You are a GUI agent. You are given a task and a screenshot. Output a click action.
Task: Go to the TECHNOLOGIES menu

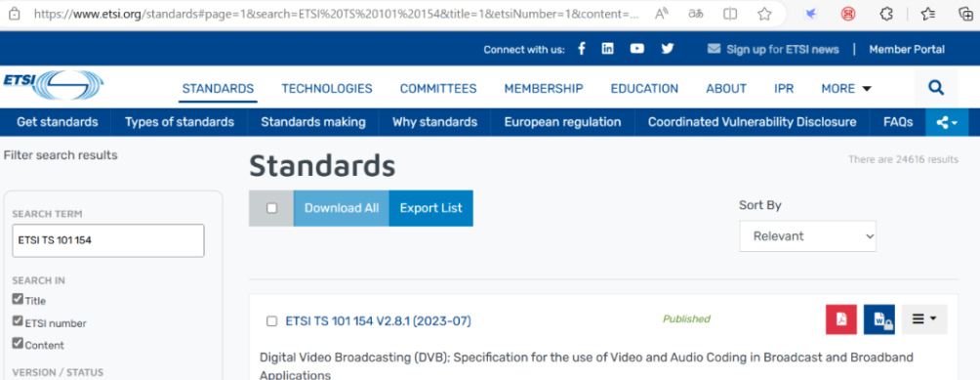point(327,89)
